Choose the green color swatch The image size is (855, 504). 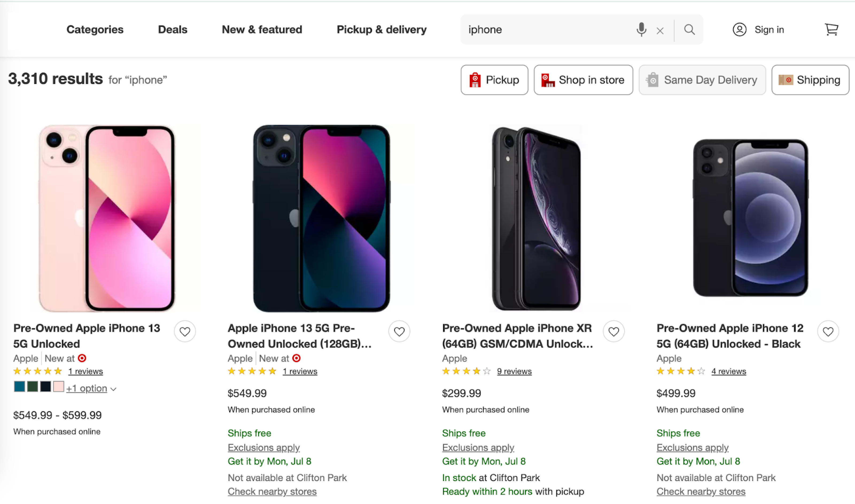(33, 387)
